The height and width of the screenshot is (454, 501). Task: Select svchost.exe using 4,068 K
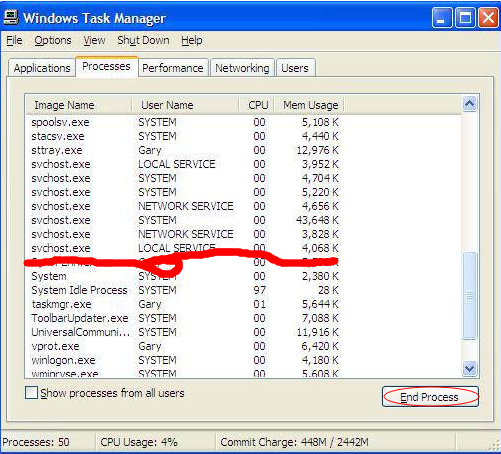click(185, 248)
